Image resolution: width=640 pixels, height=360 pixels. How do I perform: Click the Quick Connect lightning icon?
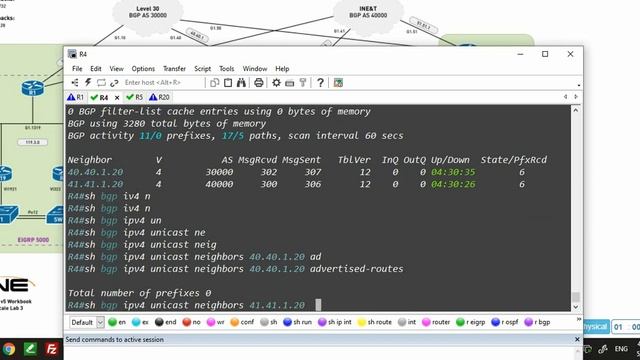[88, 83]
